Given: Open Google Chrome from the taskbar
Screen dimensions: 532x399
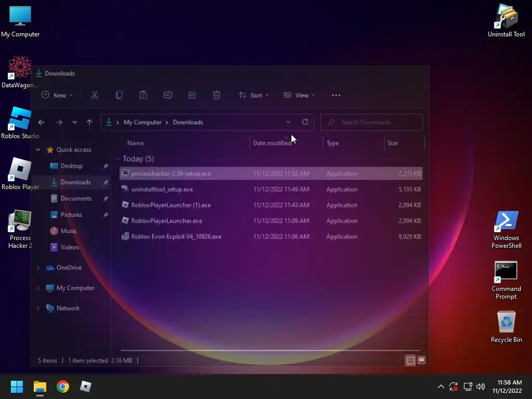Looking at the screenshot, I should point(63,387).
